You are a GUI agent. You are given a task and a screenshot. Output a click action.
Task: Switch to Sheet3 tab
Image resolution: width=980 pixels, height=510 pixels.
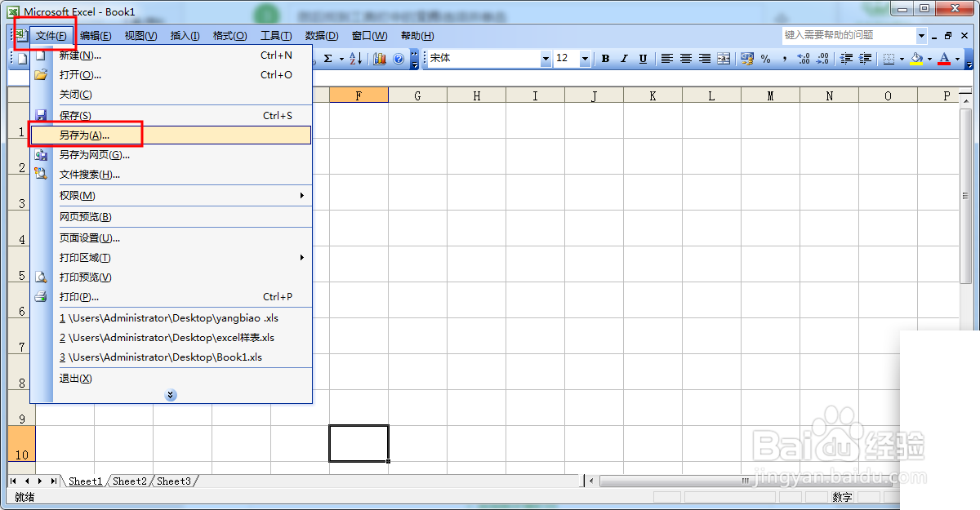tap(173, 481)
